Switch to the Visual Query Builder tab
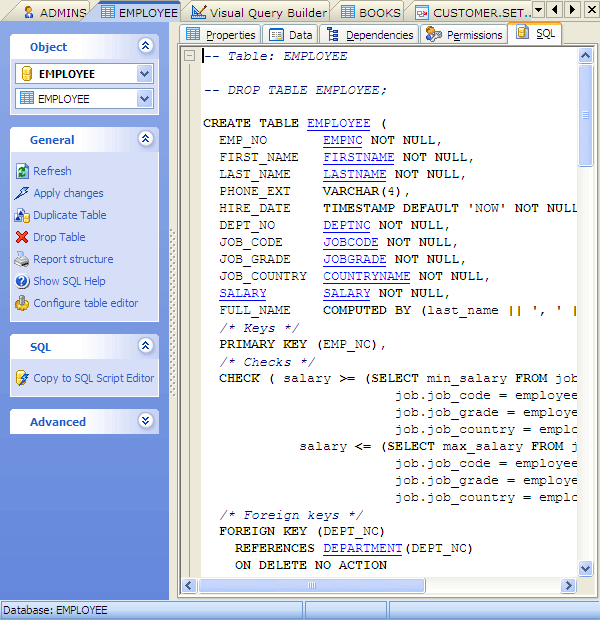This screenshot has height=620, width=600. click(259, 13)
